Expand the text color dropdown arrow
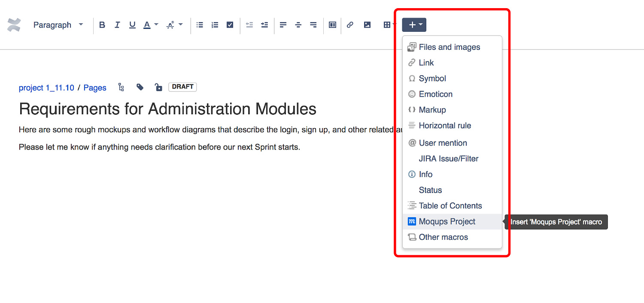This screenshot has width=644, height=303. tap(155, 25)
